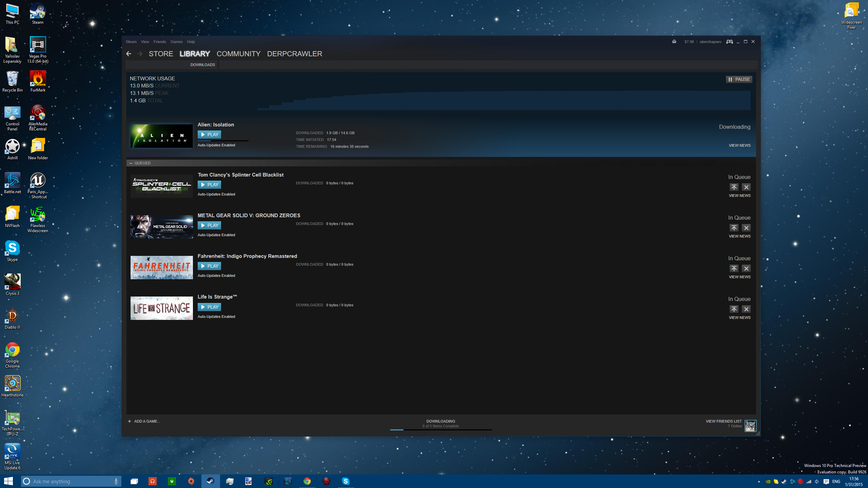Open Steam shortcut on desktop
The height and width of the screenshot is (488, 868).
(38, 14)
